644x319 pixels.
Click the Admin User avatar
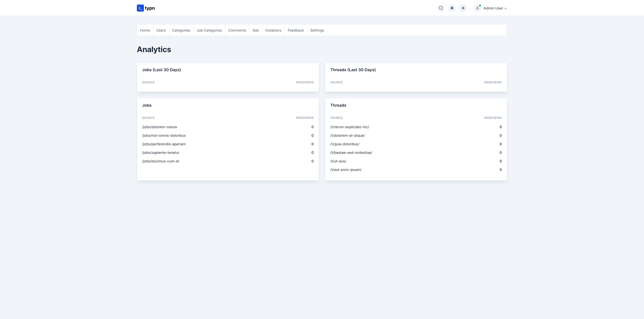tap(477, 8)
